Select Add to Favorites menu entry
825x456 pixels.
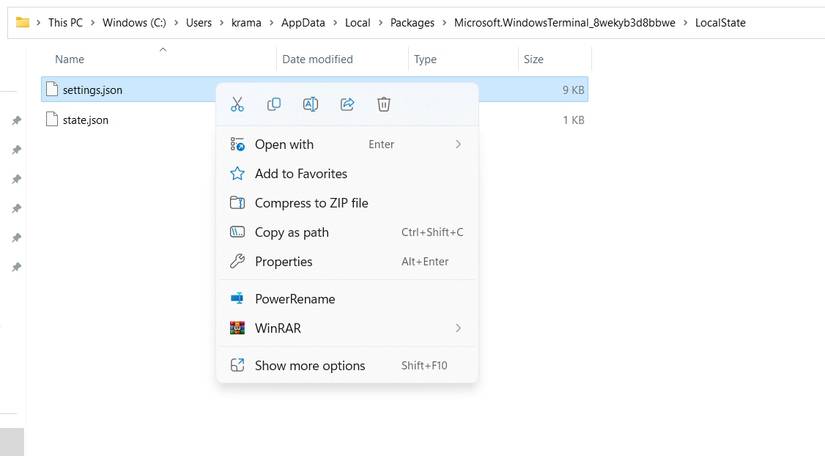click(x=301, y=173)
